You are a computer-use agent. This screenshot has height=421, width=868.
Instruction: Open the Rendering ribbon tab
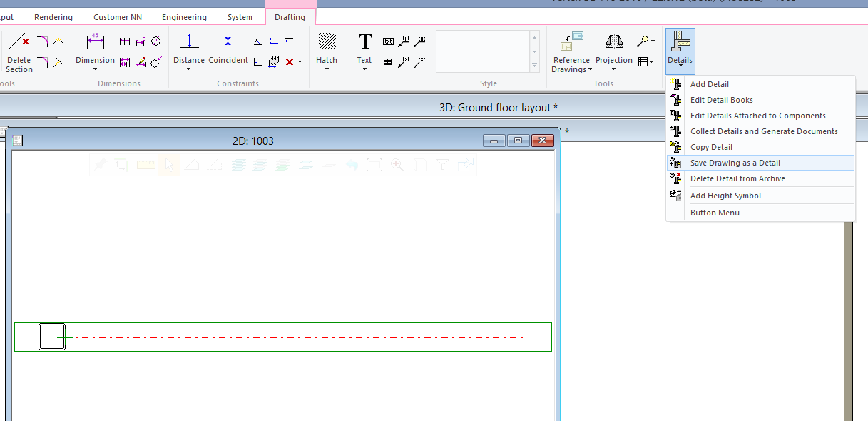tap(53, 17)
